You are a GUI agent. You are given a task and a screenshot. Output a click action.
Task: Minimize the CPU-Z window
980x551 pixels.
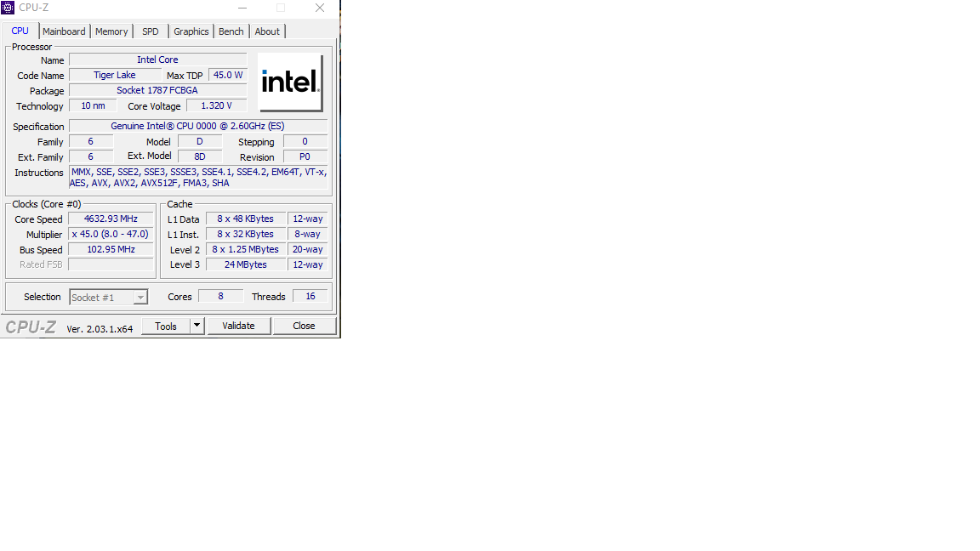242,8
